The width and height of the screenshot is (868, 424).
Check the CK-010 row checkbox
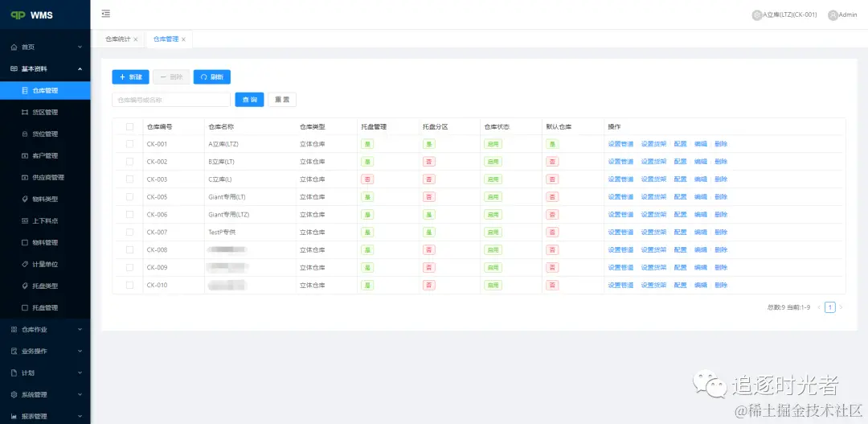coord(129,285)
